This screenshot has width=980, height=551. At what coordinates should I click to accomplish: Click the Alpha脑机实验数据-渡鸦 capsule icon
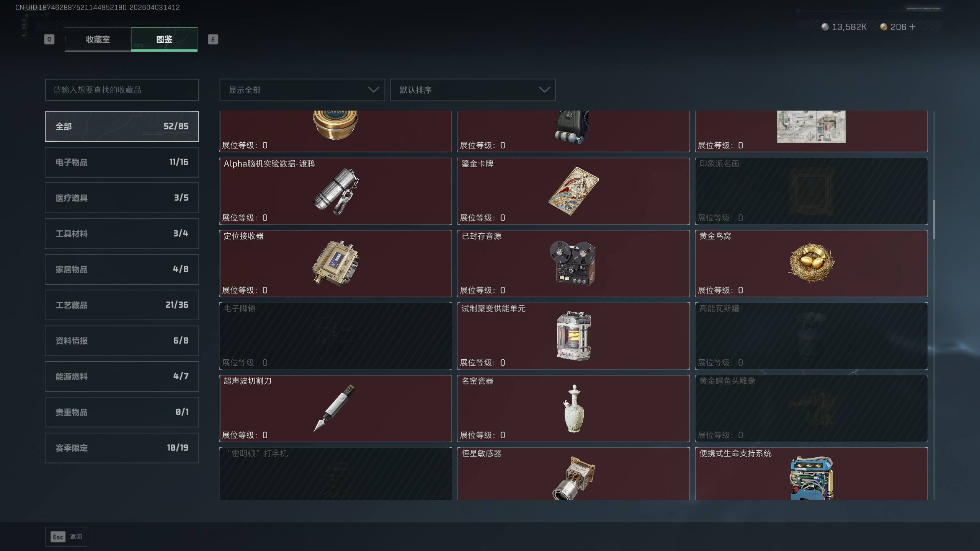pyautogui.click(x=336, y=191)
